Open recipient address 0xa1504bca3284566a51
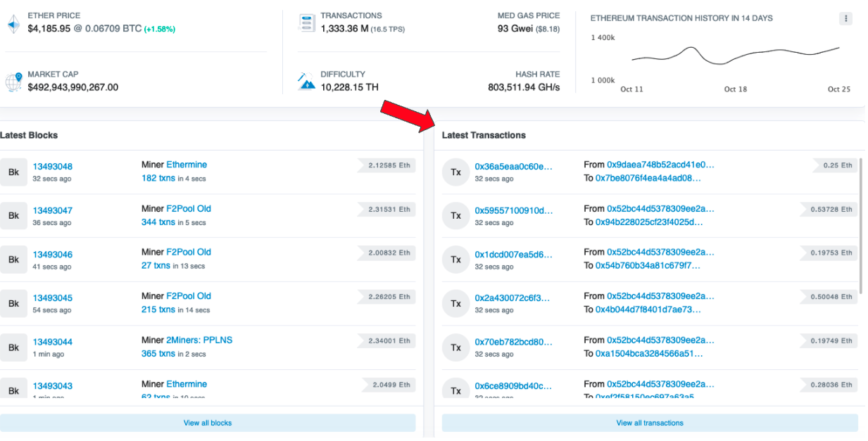The height and width of the screenshot is (441, 868). pyautogui.click(x=650, y=354)
